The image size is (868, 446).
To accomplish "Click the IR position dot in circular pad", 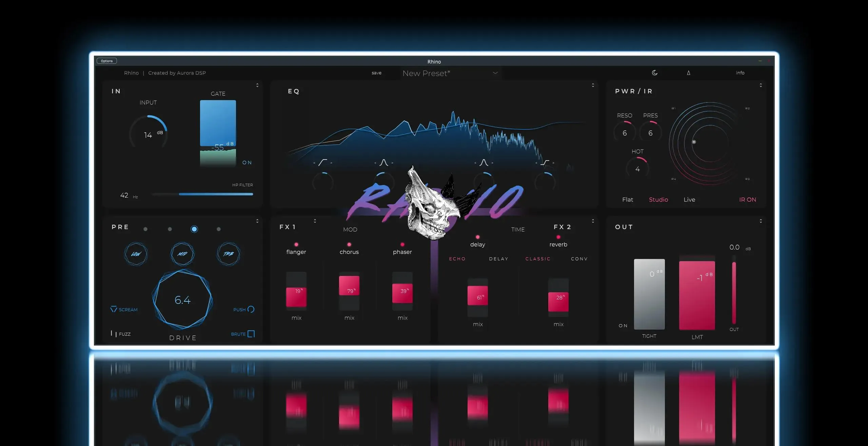I will pyautogui.click(x=694, y=142).
